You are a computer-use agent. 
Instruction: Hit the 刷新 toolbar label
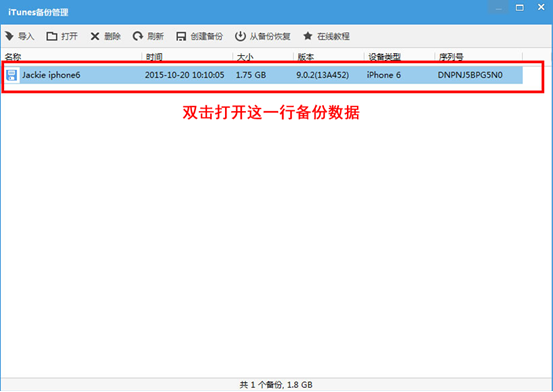click(155, 36)
